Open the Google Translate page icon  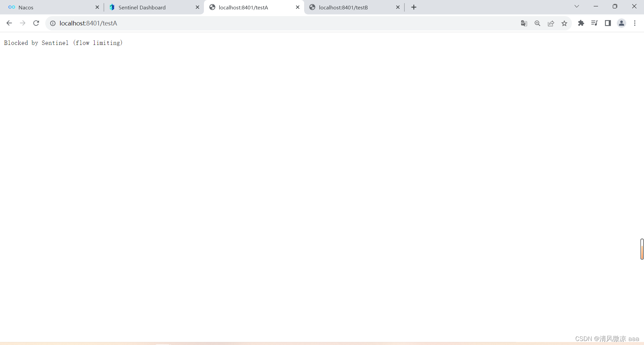tap(524, 23)
